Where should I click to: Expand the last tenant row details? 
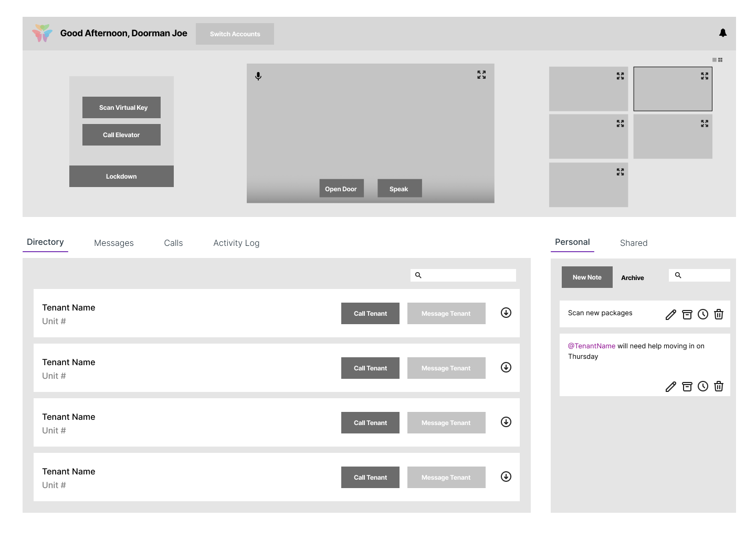click(506, 477)
